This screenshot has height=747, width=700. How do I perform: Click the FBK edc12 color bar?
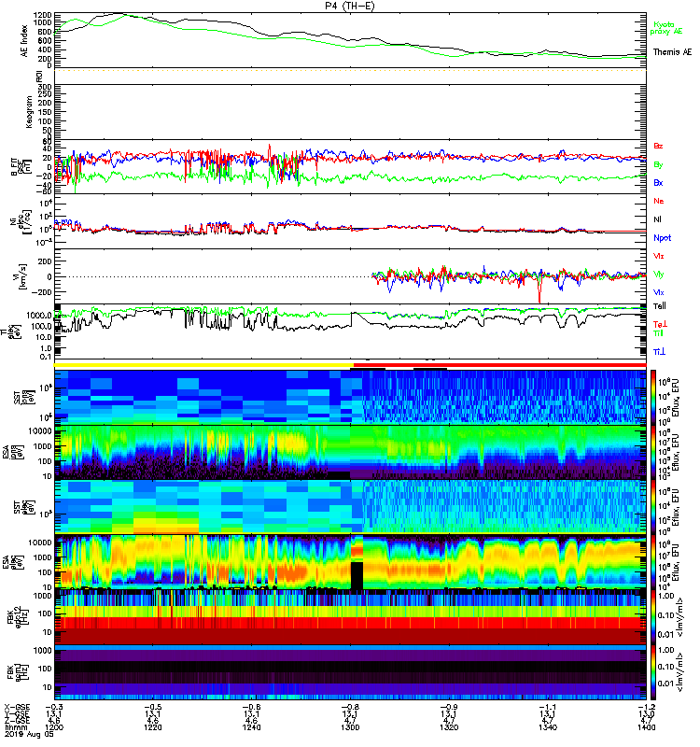(x=652, y=617)
